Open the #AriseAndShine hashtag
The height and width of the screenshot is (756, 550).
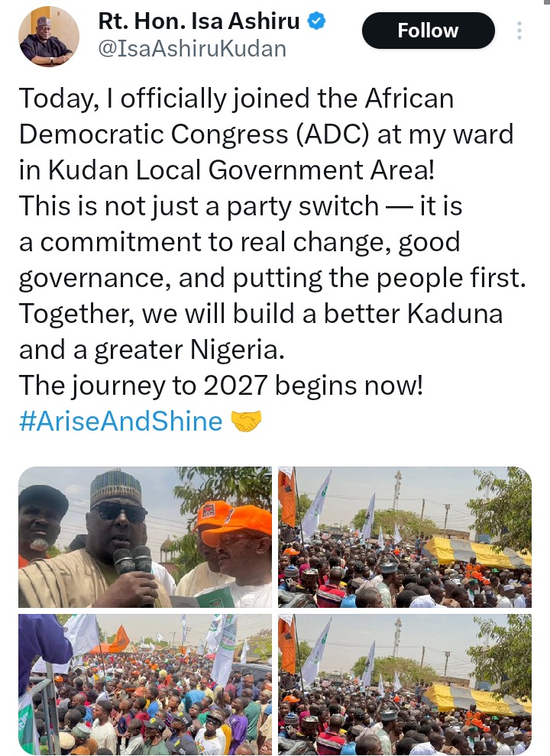121,421
